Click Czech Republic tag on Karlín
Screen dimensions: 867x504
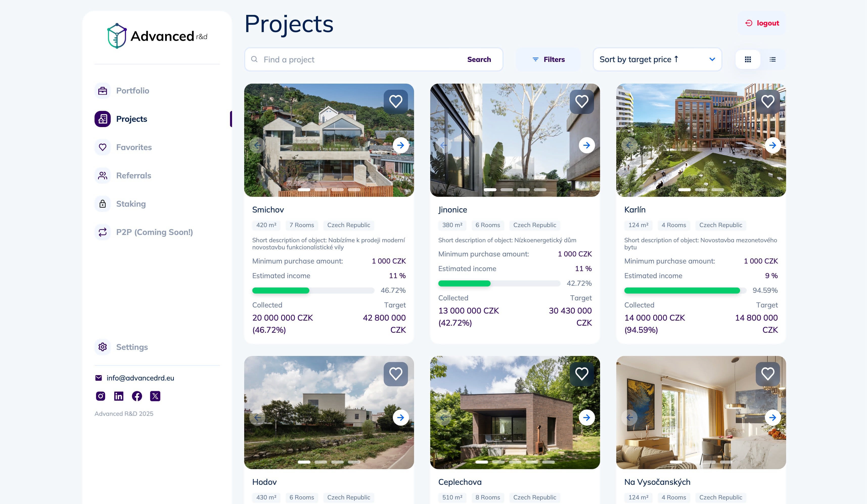click(x=720, y=225)
